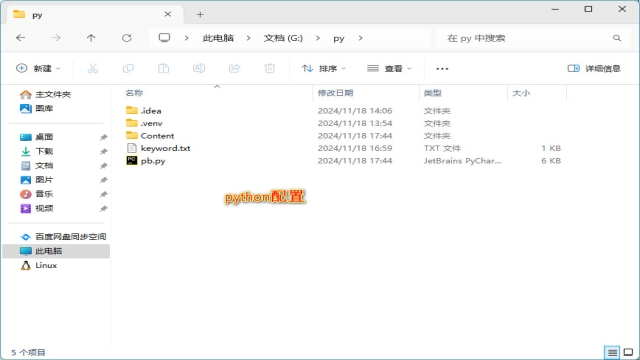Viewport: 640px width, 360px height.
Task: Go up one folder level
Action: [x=91, y=38]
